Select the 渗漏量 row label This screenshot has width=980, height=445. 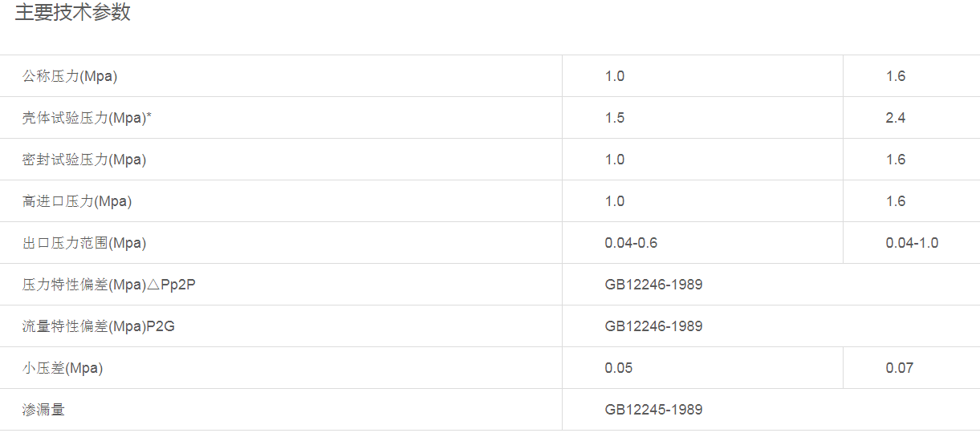(43, 410)
